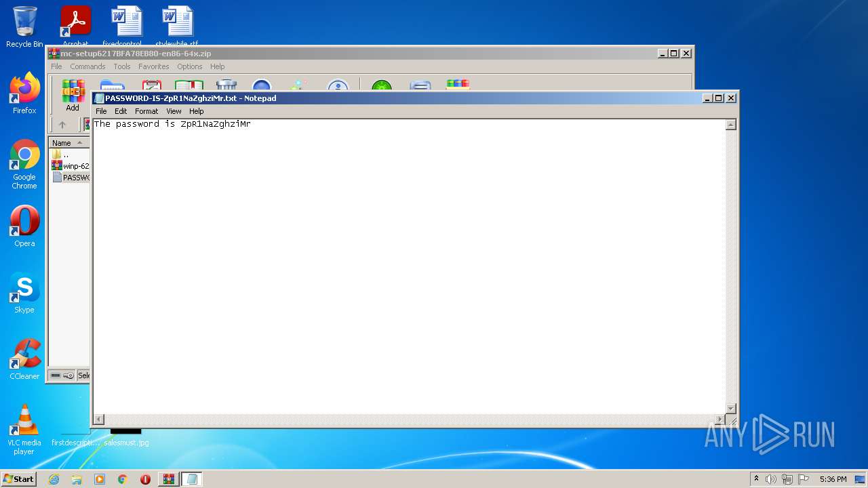The height and width of the screenshot is (488, 868).
Task: Click the Notepad title bar icon
Action: [x=99, y=98]
